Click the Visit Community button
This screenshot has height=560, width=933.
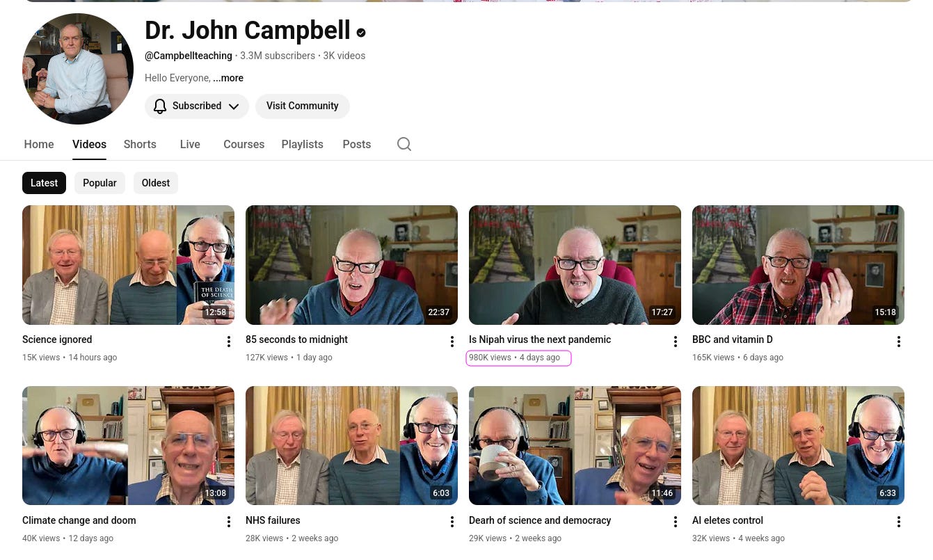coord(303,106)
